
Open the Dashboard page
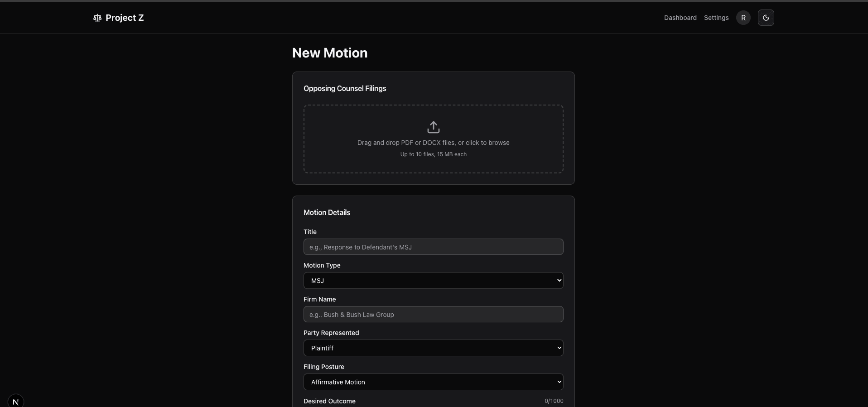680,18
